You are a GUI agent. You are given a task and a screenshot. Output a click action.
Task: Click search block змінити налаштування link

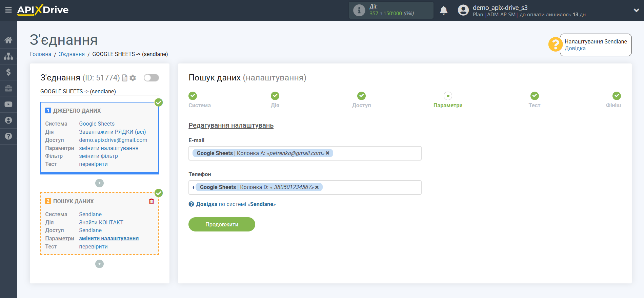click(109, 239)
